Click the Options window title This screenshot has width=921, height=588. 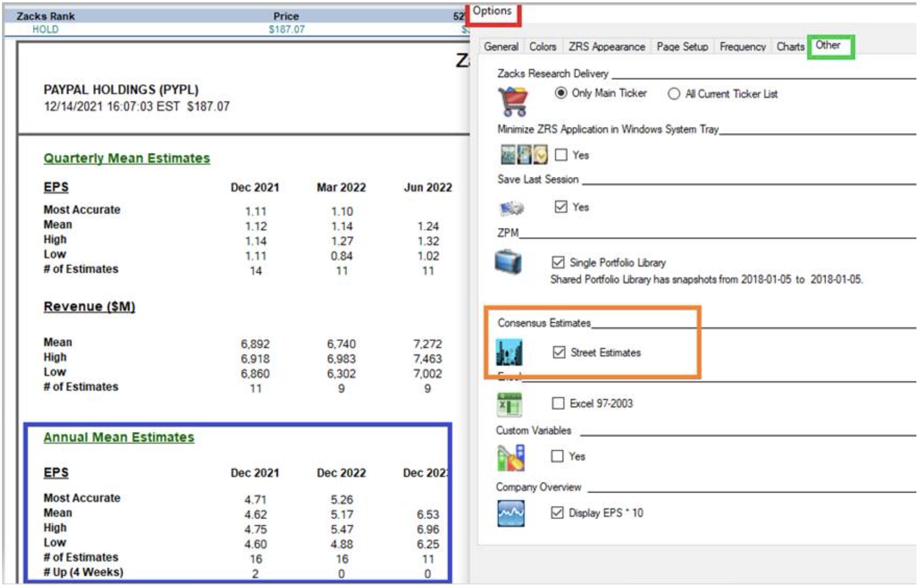click(x=492, y=11)
